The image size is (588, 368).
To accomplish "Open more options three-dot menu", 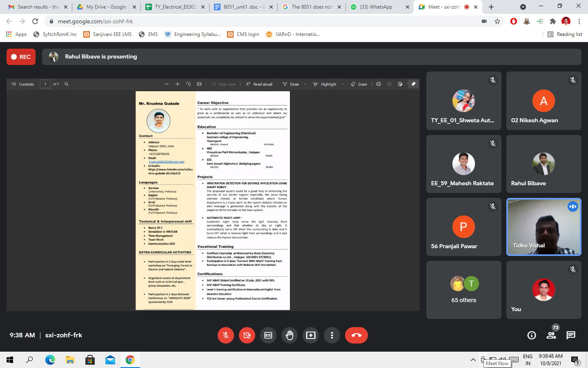I will (x=332, y=335).
